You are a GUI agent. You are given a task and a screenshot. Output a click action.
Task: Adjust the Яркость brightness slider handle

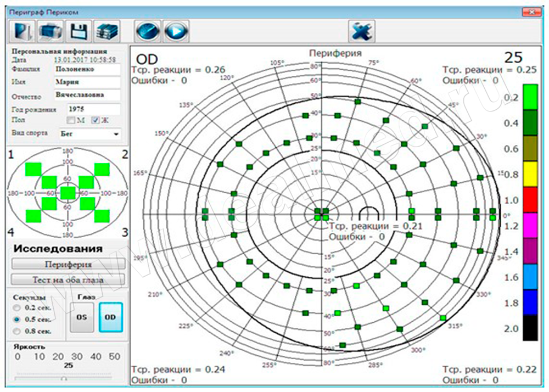pos(64,379)
